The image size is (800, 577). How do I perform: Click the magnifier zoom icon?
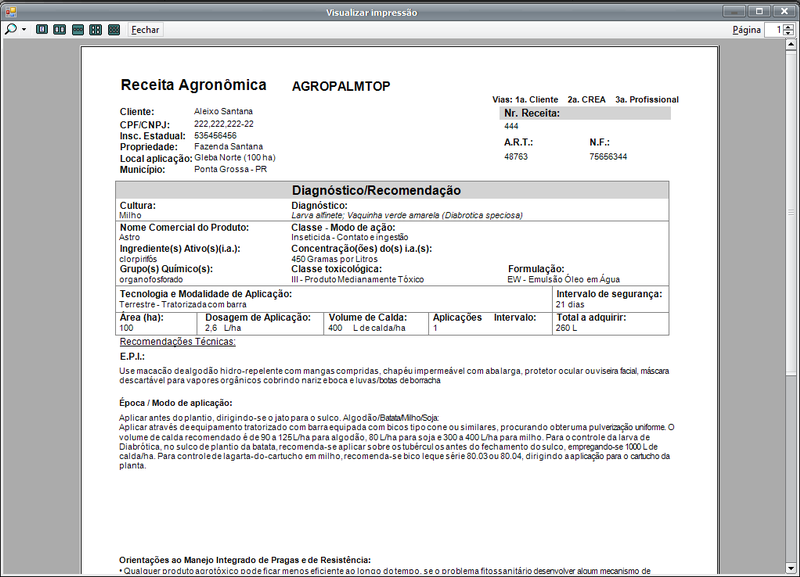[11, 30]
